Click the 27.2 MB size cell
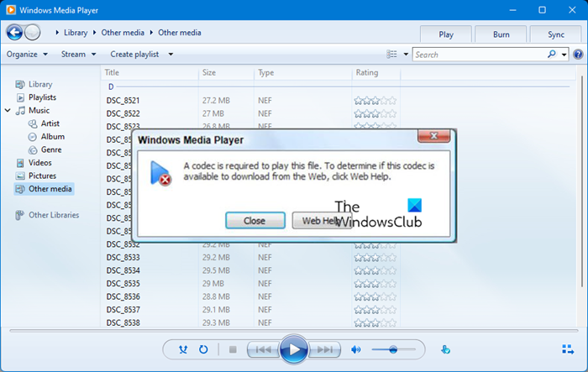This screenshot has width=588, height=372. pos(216,101)
